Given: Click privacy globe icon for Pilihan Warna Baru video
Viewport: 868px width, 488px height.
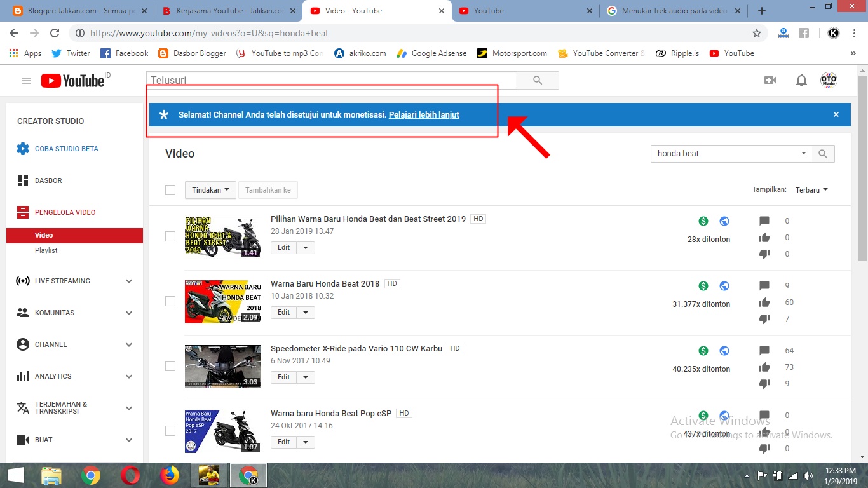Looking at the screenshot, I should click(x=724, y=221).
